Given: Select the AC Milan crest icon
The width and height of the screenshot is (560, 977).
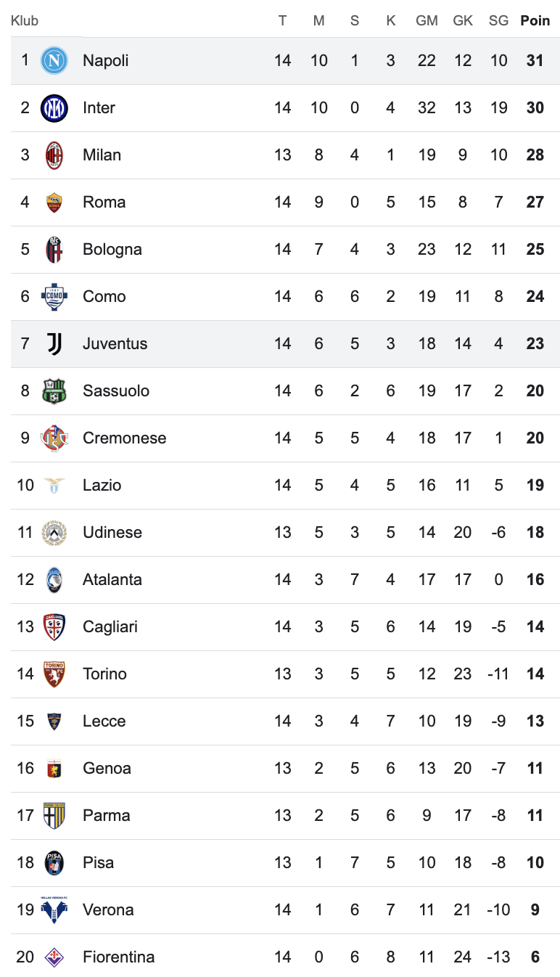Looking at the screenshot, I should tap(54, 155).
